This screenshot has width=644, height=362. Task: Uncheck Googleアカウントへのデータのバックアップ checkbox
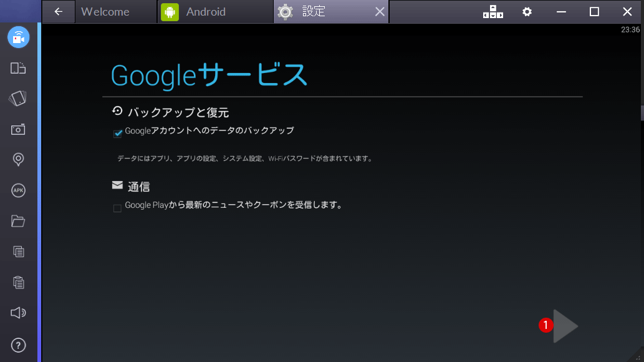coord(117,134)
